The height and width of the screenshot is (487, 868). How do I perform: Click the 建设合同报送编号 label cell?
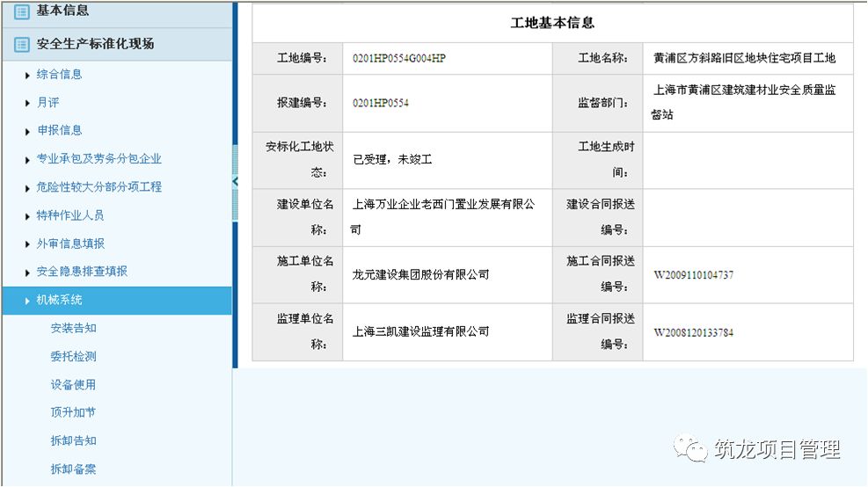click(x=598, y=217)
